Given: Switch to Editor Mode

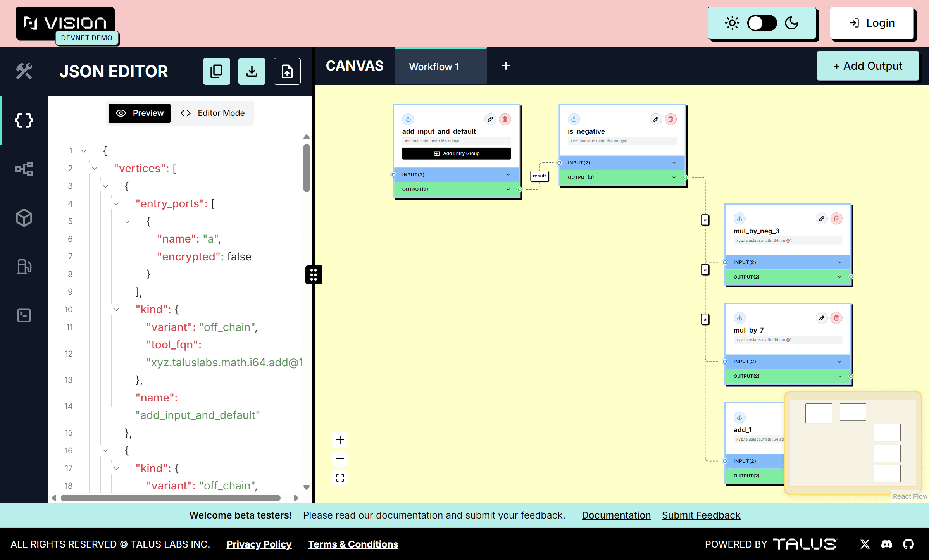Looking at the screenshot, I should (x=213, y=113).
